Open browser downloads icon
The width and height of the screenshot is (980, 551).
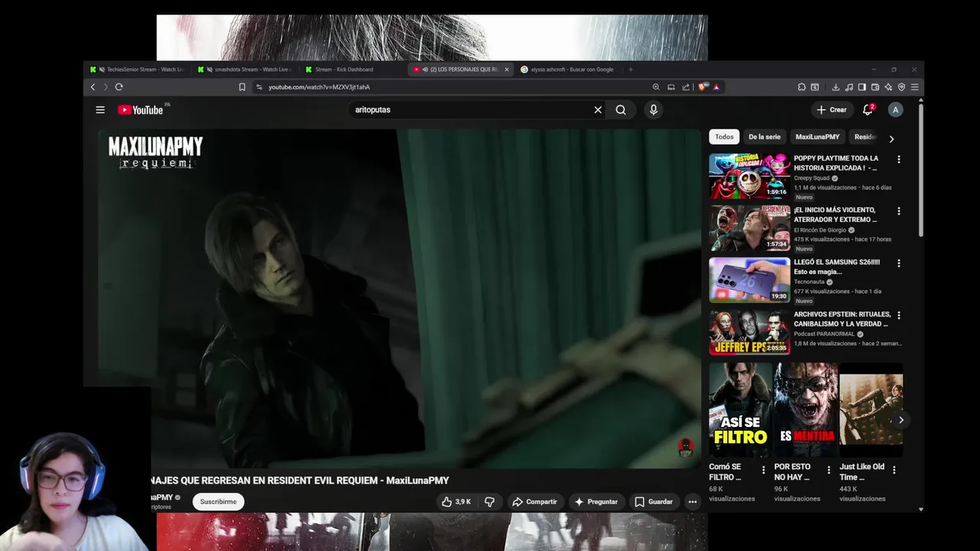(x=836, y=87)
